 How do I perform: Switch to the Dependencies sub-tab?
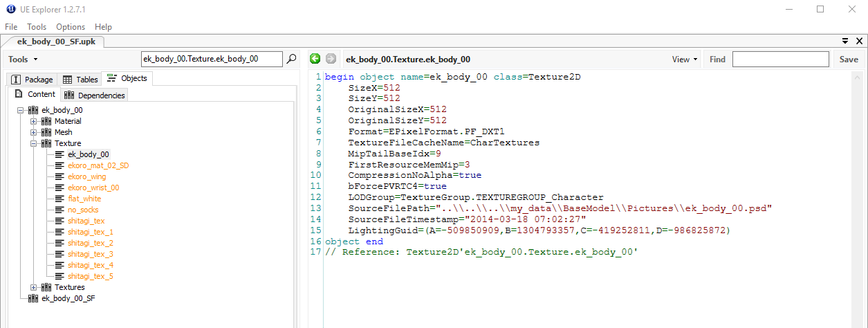pos(94,95)
